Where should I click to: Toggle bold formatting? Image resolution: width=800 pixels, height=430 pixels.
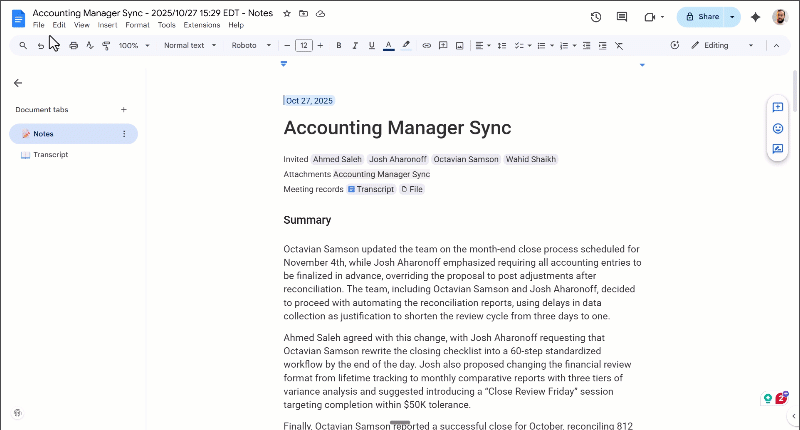tap(339, 45)
